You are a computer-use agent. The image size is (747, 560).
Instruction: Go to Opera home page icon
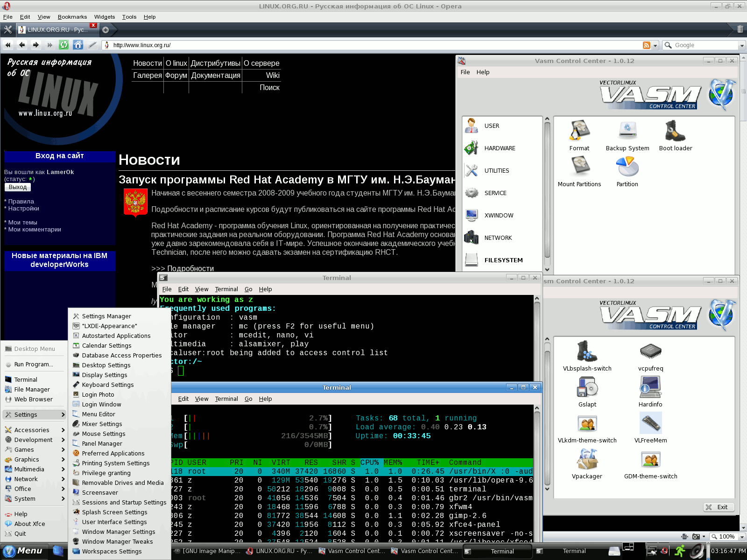(x=78, y=45)
